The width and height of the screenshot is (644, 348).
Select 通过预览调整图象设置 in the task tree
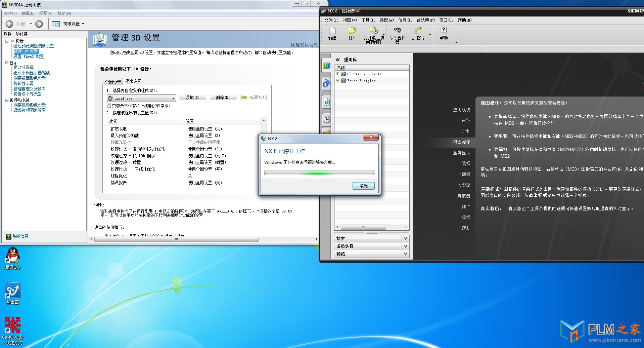(x=34, y=46)
